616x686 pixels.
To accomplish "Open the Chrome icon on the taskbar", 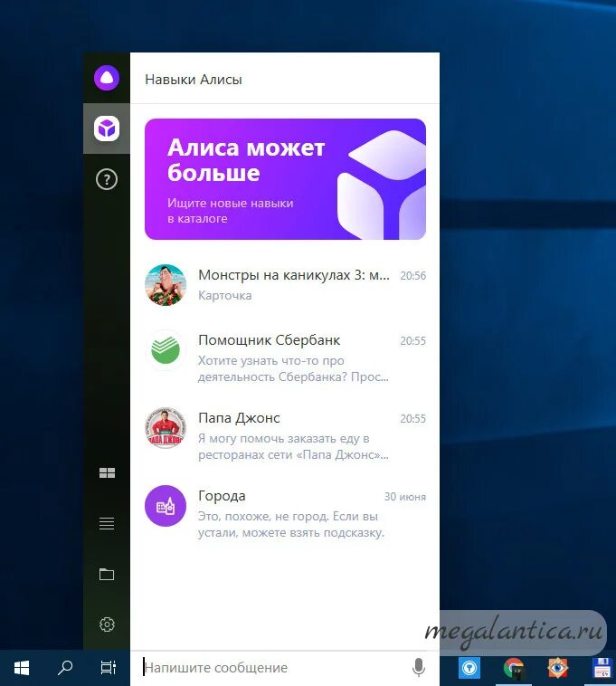I will coord(514,668).
